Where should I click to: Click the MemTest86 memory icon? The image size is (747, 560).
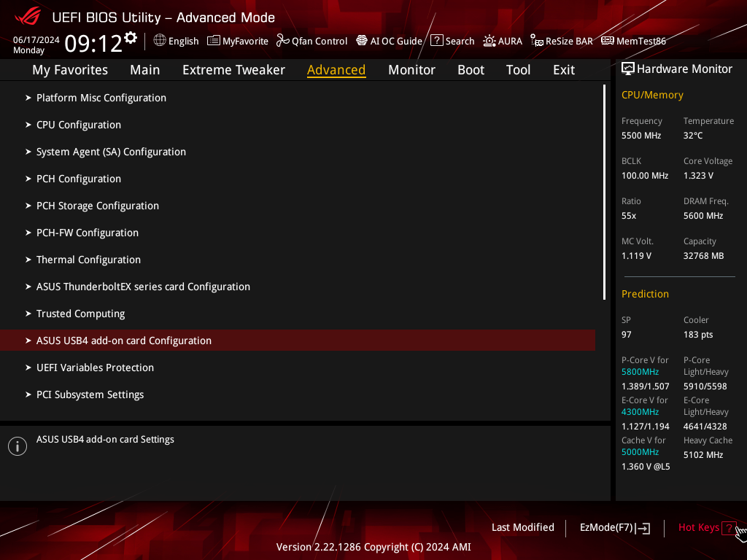[x=608, y=41]
